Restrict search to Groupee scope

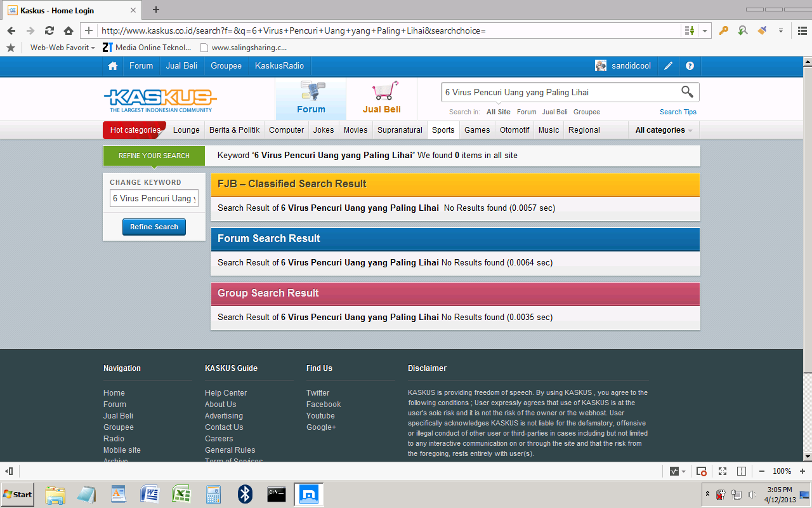587,112
